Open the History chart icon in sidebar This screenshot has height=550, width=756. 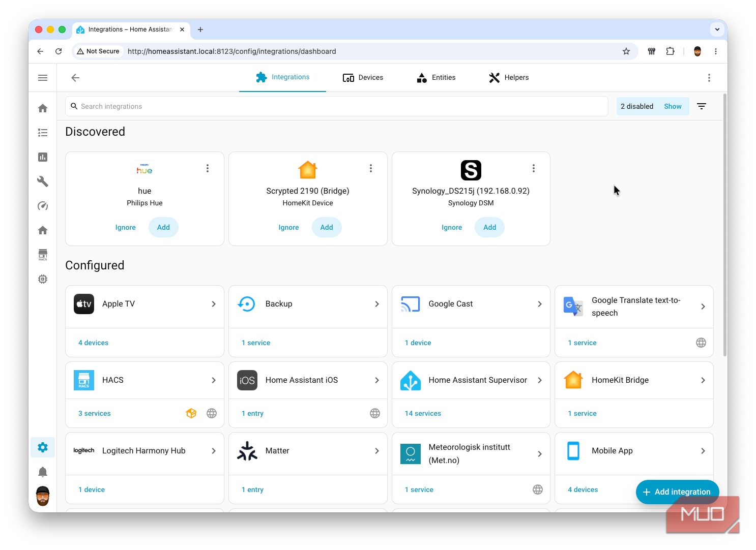43,157
